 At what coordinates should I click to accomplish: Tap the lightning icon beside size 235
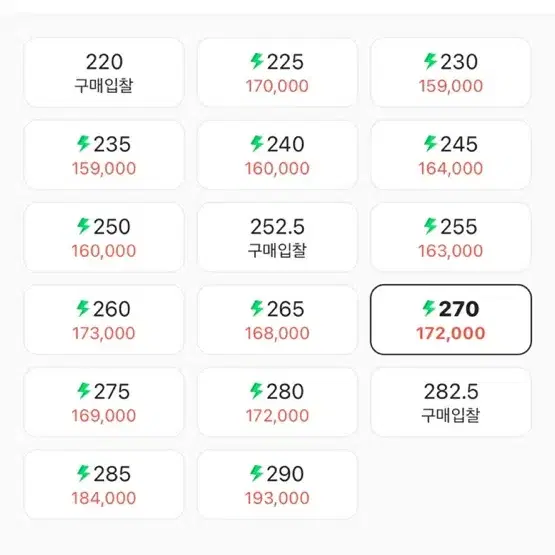84,144
